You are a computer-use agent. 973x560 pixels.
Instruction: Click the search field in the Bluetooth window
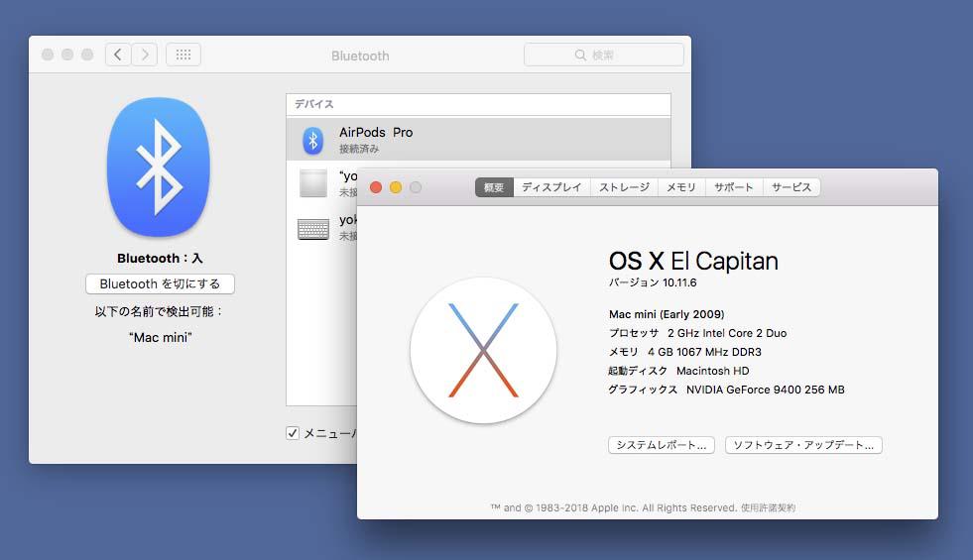(x=604, y=55)
